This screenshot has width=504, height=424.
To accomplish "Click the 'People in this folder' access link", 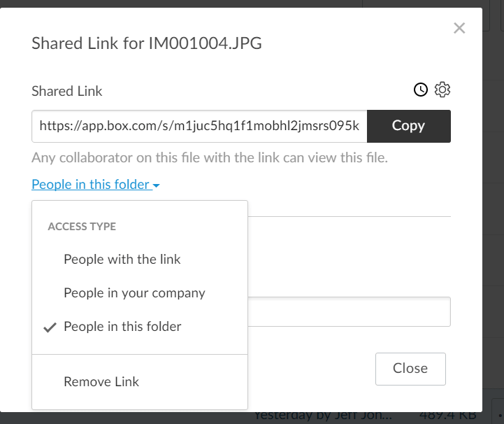I will [x=91, y=185].
